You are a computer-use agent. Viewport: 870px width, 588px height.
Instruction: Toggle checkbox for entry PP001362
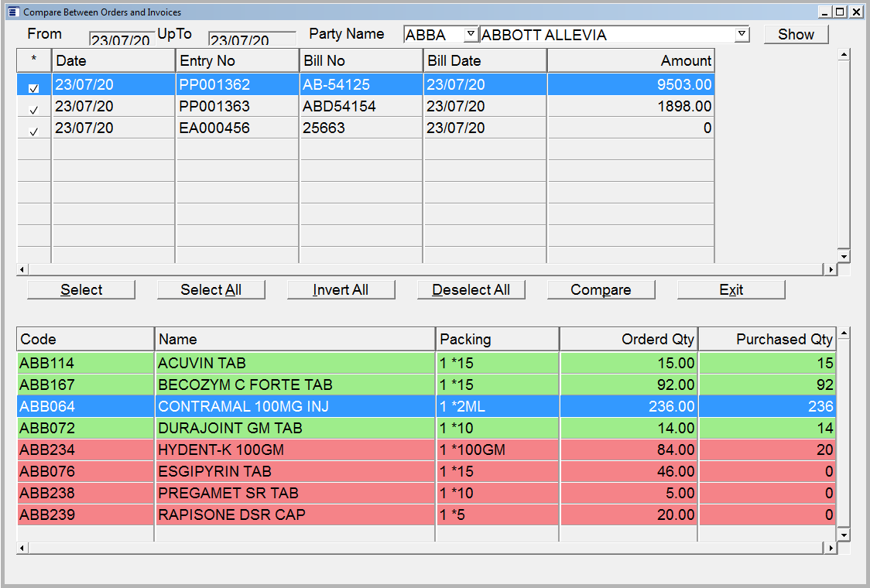click(34, 88)
